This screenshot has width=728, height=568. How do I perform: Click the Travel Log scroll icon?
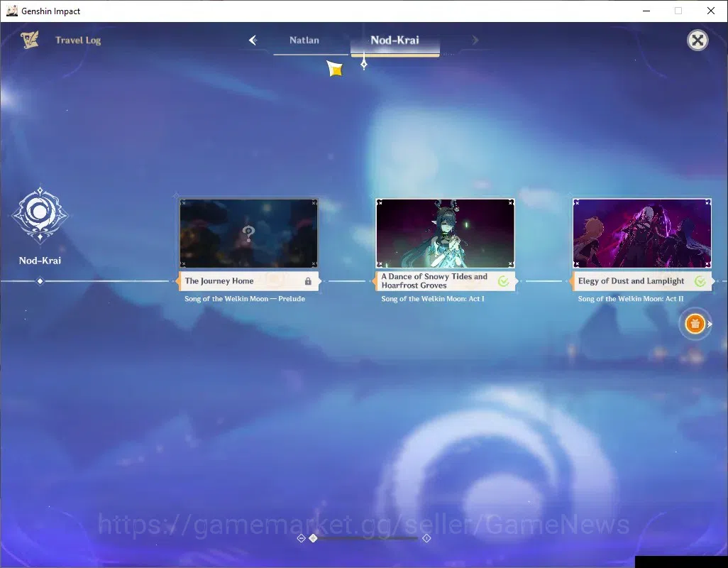(x=30, y=40)
